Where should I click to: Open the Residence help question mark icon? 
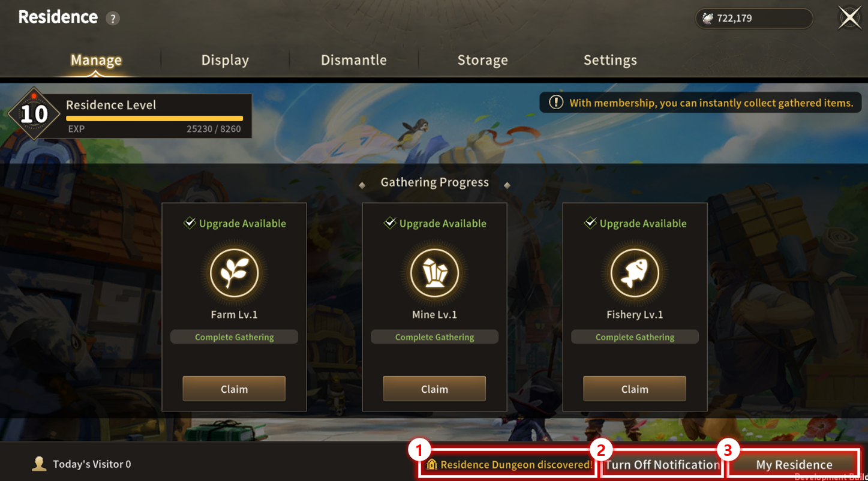(113, 19)
